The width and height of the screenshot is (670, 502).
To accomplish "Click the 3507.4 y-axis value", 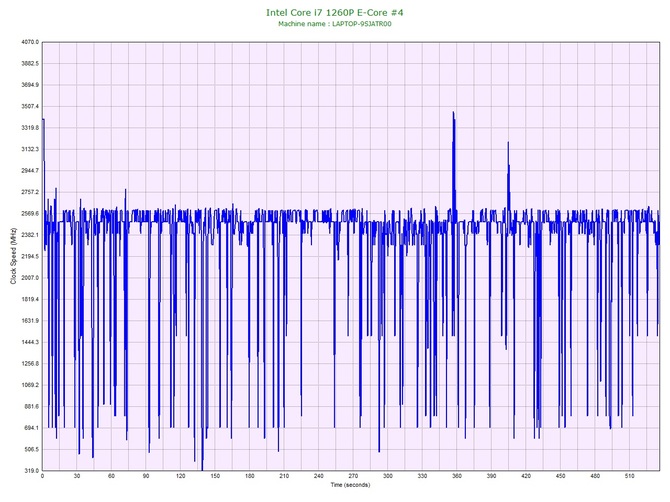I will tap(30, 106).
